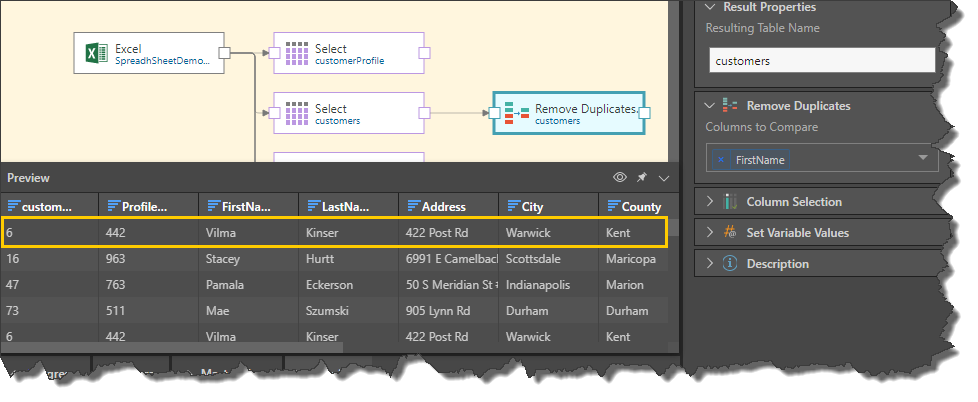Click the Description info icon
The width and height of the screenshot is (978, 402).
pyautogui.click(x=730, y=264)
